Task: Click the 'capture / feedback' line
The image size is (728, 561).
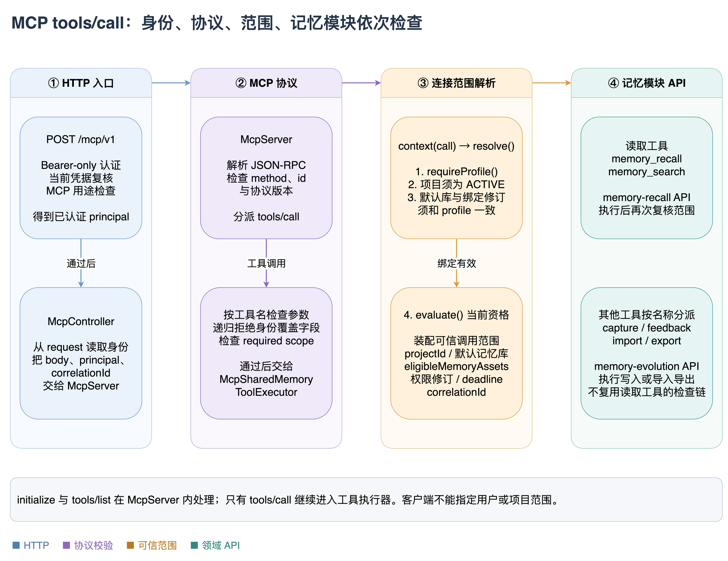Action: pos(646,328)
